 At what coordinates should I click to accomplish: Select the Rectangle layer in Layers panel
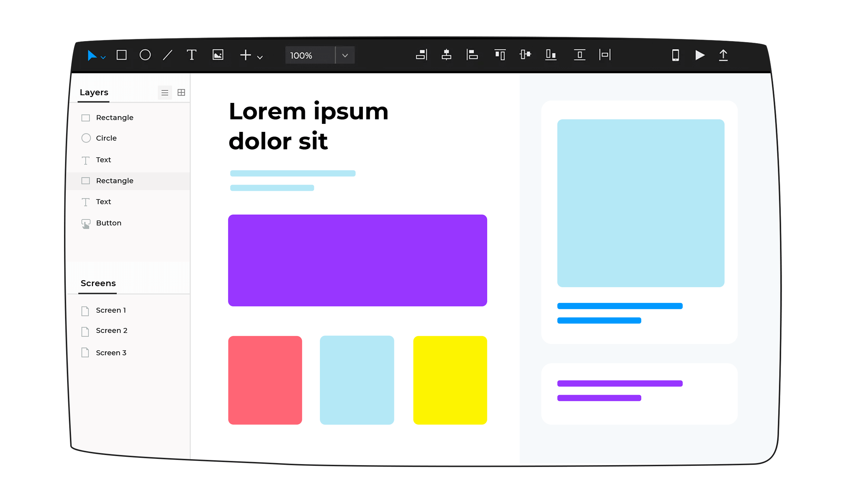pos(115,180)
